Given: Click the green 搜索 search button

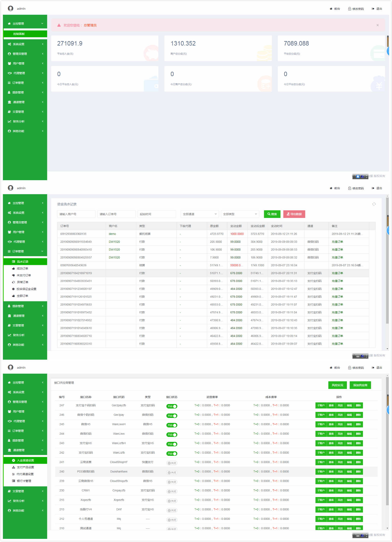Looking at the screenshot, I should click(x=272, y=214).
